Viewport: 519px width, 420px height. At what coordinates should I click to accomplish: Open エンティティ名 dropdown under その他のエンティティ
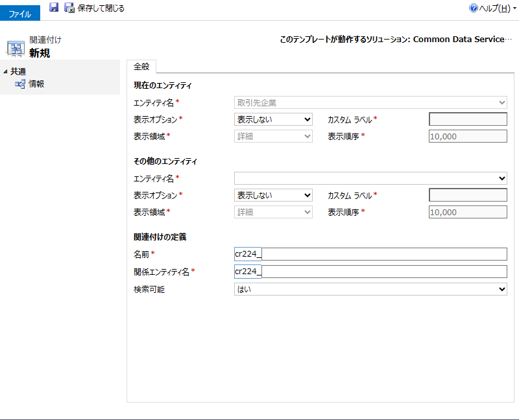(370, 178)
